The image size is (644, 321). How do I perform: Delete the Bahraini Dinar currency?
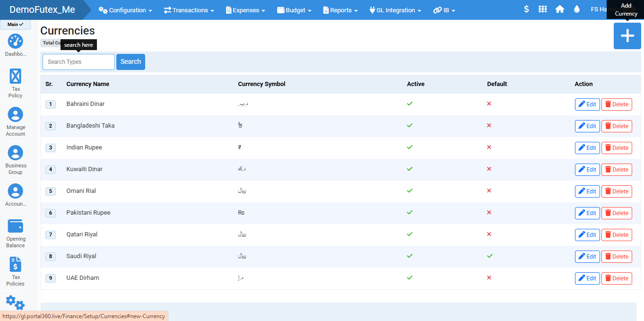(x=617, y=104)
